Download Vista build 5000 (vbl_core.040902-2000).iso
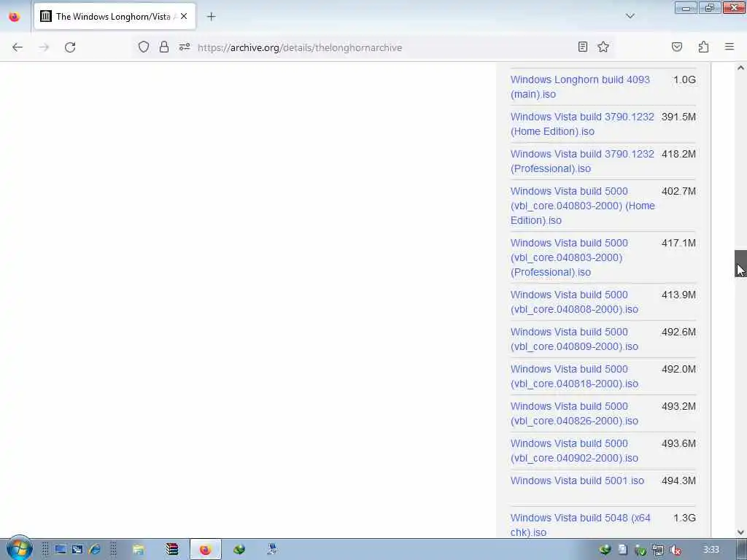 tap(574, 451)
